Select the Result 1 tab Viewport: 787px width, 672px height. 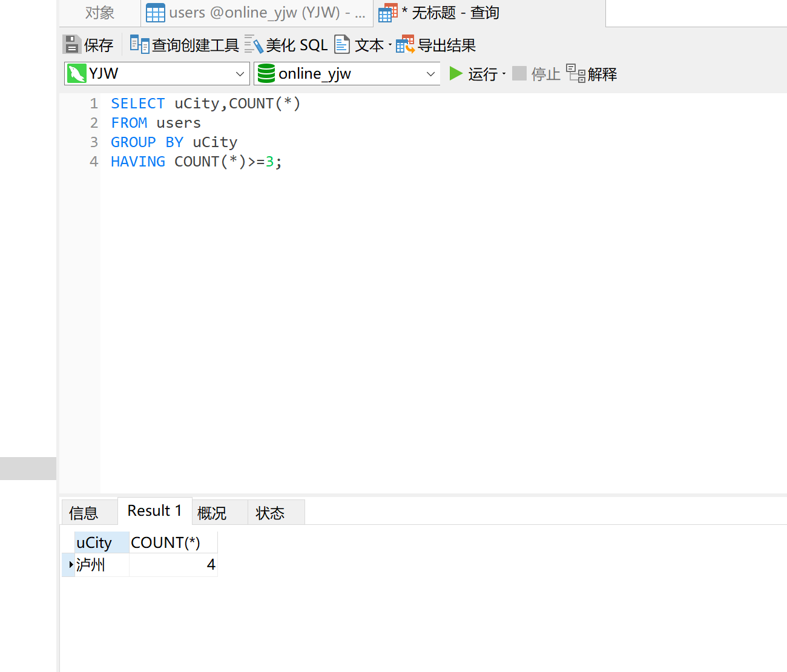(154, 511)
